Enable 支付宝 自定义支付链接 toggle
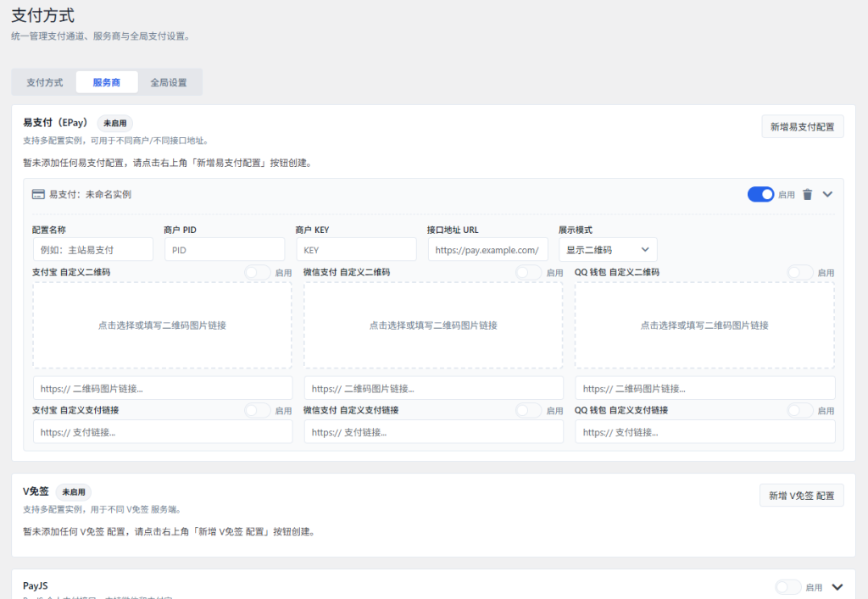 (x=257, y=410)
